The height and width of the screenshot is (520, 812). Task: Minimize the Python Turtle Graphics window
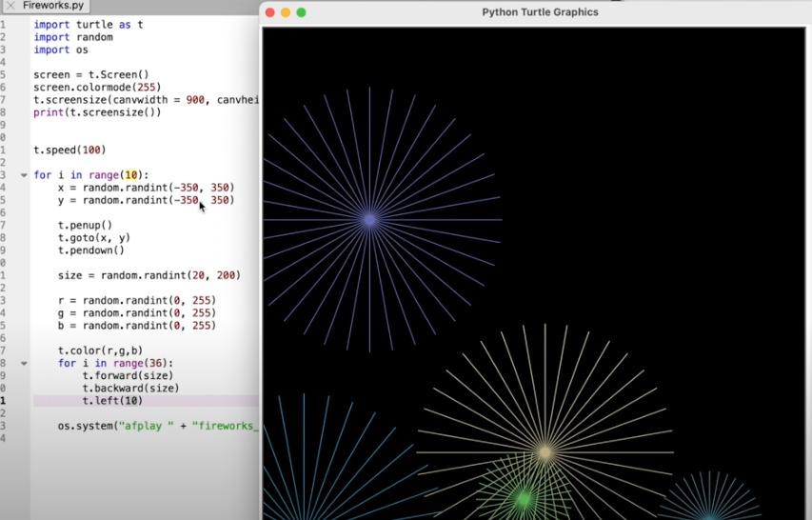(286, 12)
